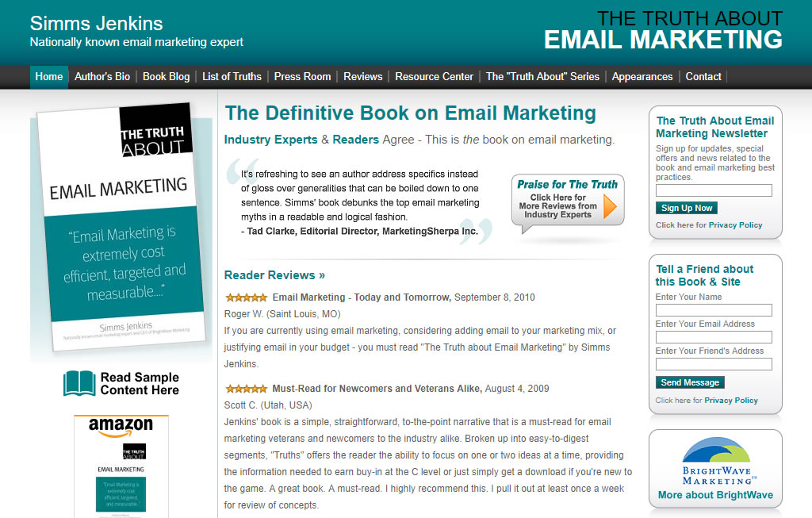Image resolution: width=812 pixels, height=518 pixels.
Task: Open the Read Sample Content Here link
Action: click(140, 384)
